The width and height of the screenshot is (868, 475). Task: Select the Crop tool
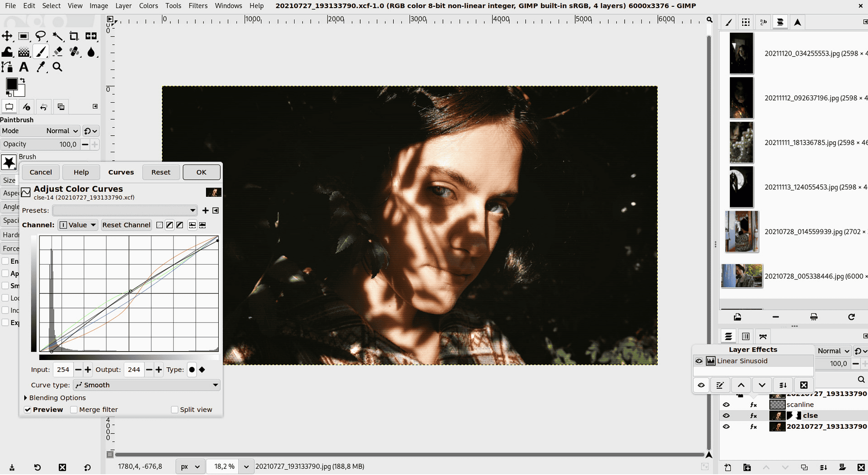point(75,36)
